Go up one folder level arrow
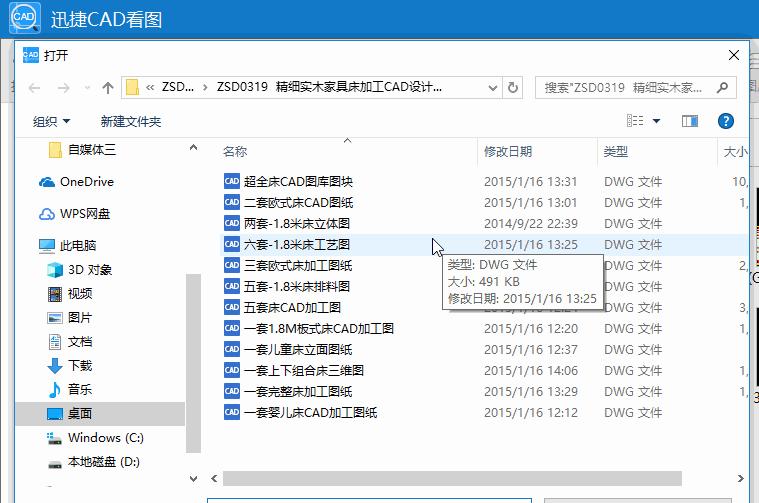 click(108, 88)
